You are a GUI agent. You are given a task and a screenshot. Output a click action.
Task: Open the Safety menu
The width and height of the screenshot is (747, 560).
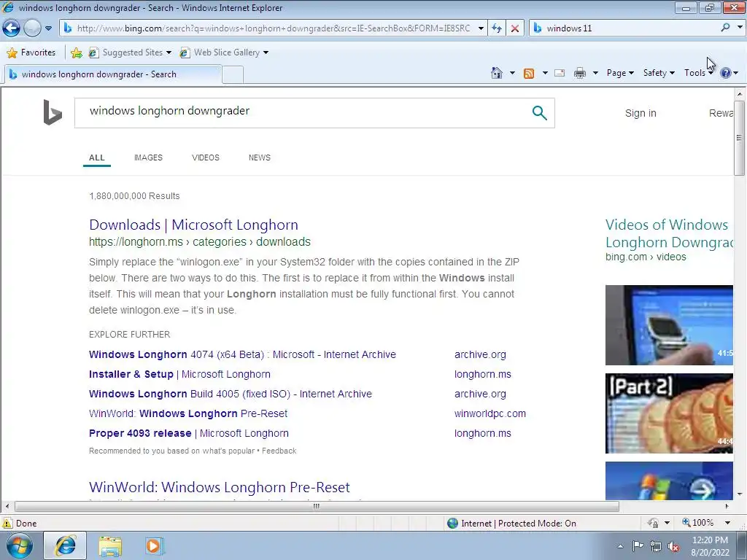(x=659, y=73)
